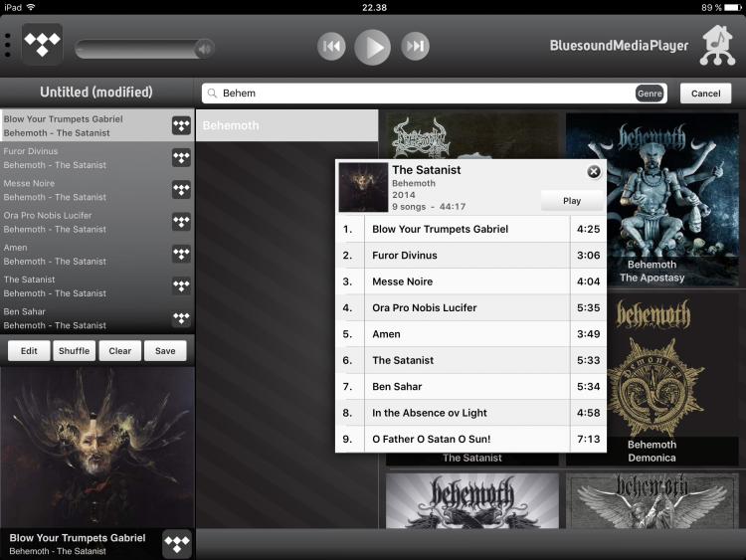Open the winged Behemoth album tile at bottom right
Screen dimensions: 746x560
652,500
